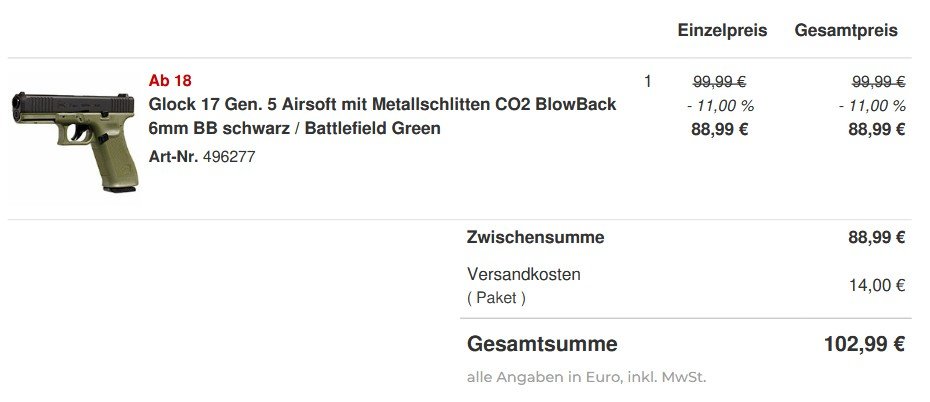The height and width of the screenshot is (402, 930).
Task: Click the Zwischensumme amount 88,99 €
Action: 877,238
